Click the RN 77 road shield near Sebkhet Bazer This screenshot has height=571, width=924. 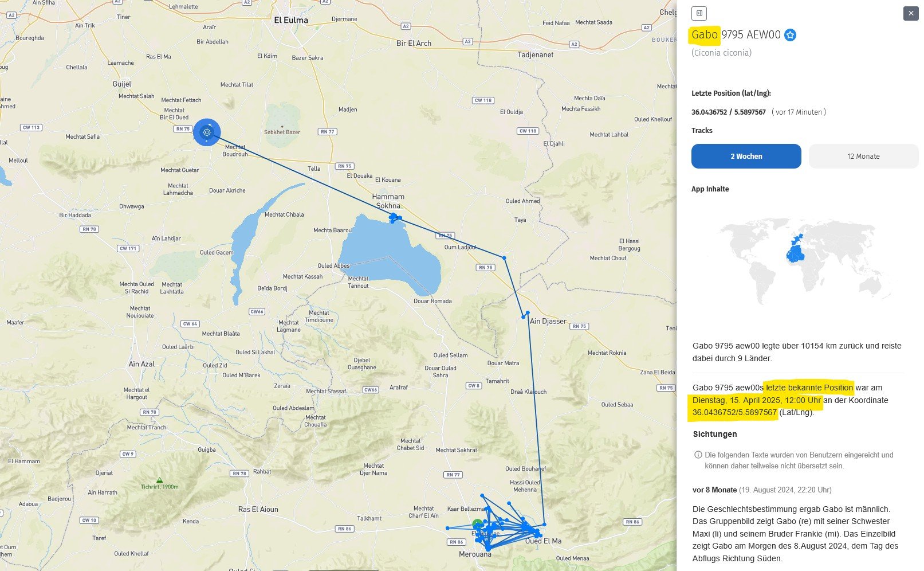(x=327, y=132)
